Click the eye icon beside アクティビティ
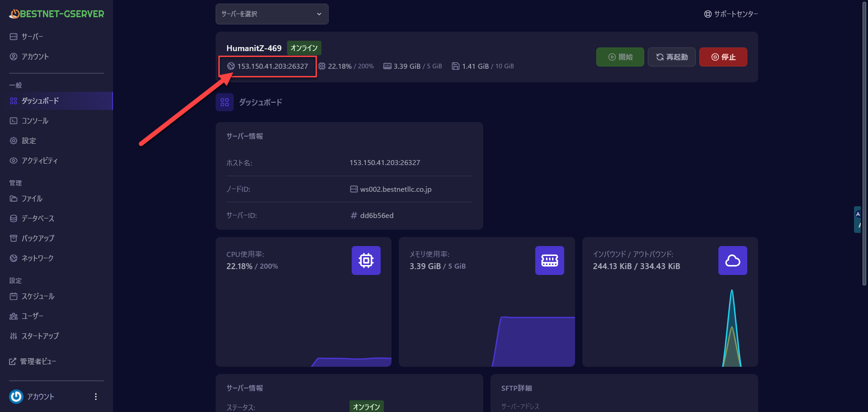Screen dimensions: 868x412 (14, 161)
